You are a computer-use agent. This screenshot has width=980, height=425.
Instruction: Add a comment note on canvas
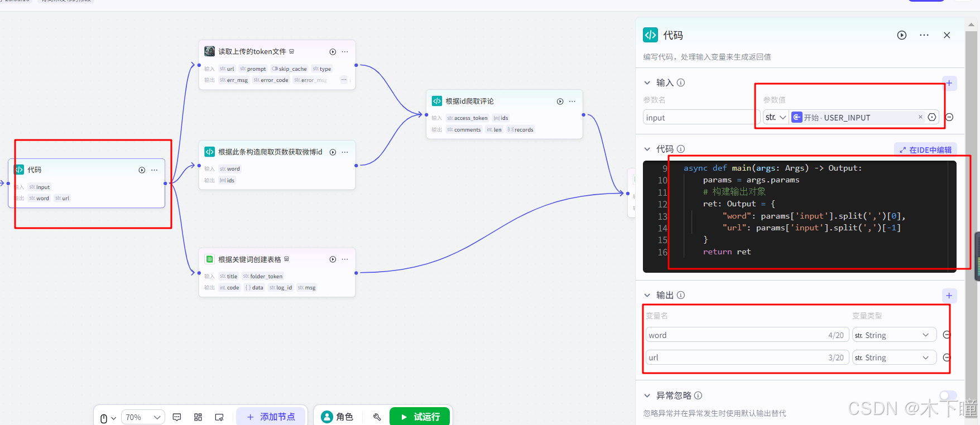click(x=177, y=417)
